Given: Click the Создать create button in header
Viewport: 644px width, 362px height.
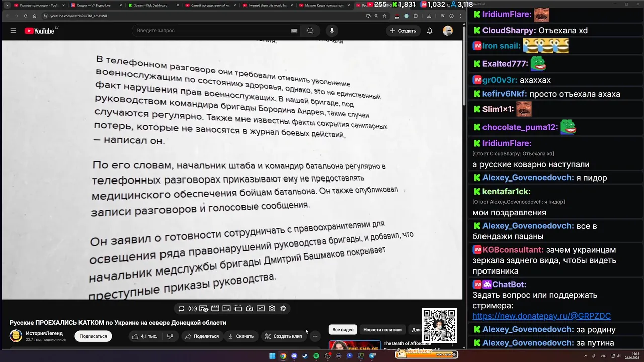Looking at the screenshot, I should (403, 31).
